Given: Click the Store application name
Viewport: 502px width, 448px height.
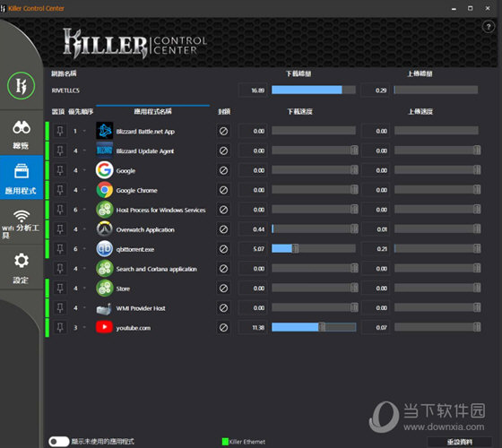Looking at the screenshot, I should pyautogui.click(x=123, y=289).
